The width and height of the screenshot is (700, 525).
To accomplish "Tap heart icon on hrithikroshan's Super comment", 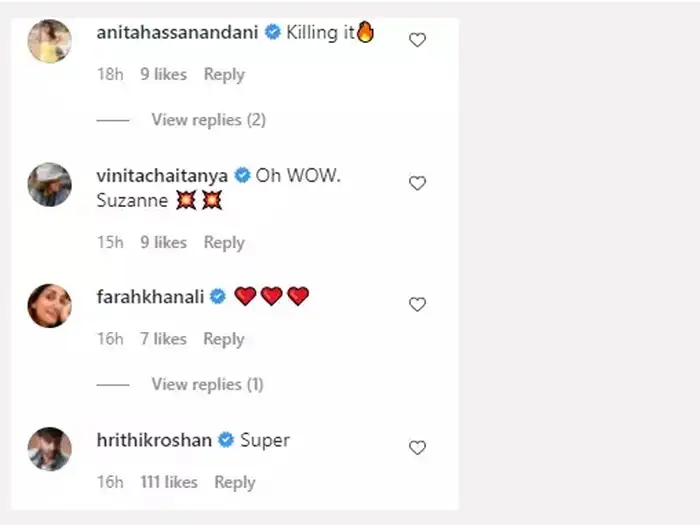I will 418,447.
